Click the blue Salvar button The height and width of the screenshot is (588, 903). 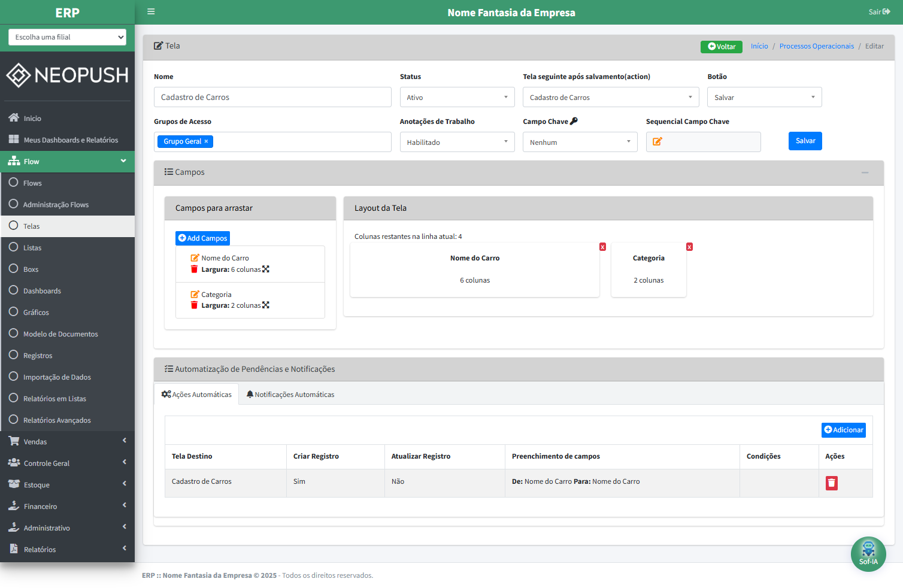point(805,141)
